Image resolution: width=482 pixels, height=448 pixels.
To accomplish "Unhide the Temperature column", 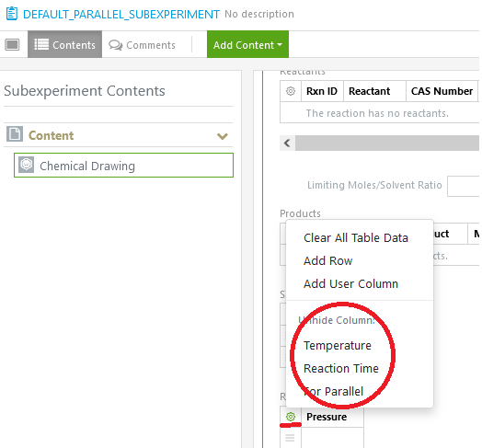I will [x=338, y=345].
